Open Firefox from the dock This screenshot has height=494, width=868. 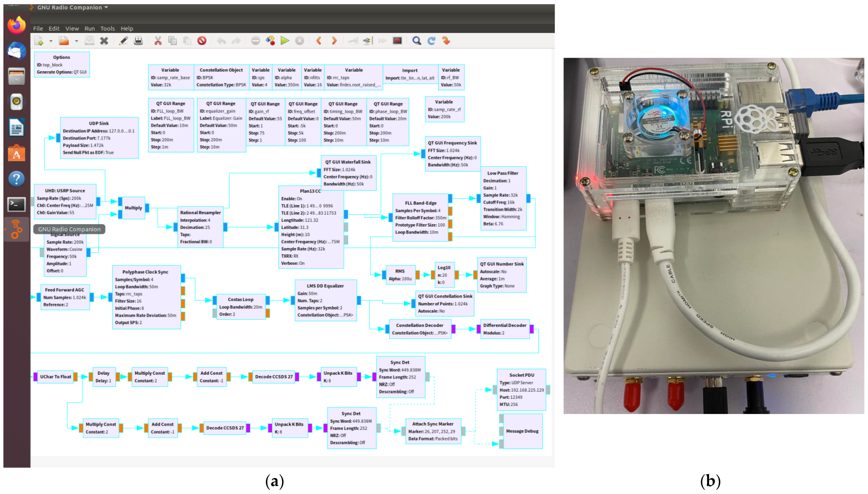click(16, 25)
